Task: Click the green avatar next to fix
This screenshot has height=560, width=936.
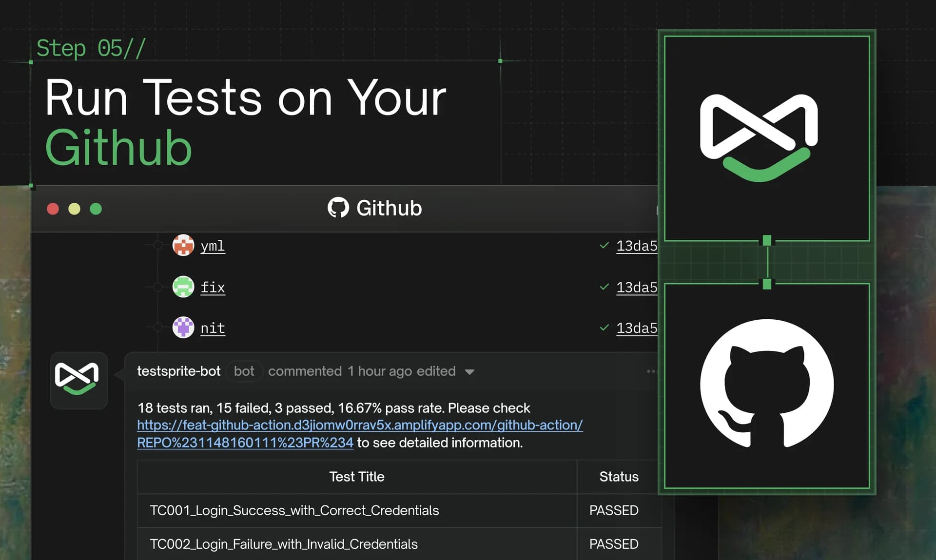Action: click(183, 287)
